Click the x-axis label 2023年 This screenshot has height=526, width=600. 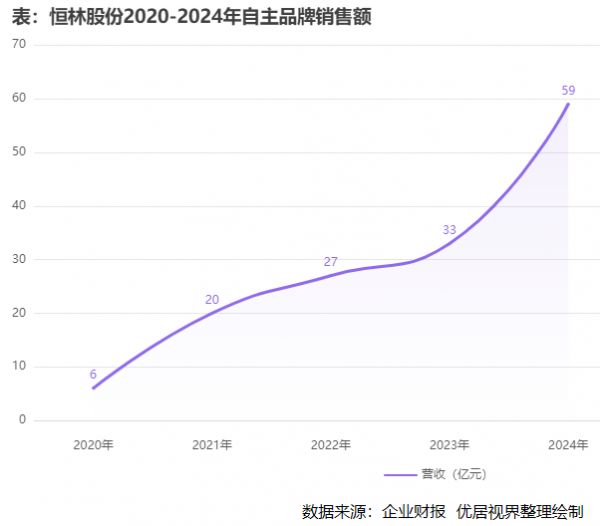coord(449,445)
